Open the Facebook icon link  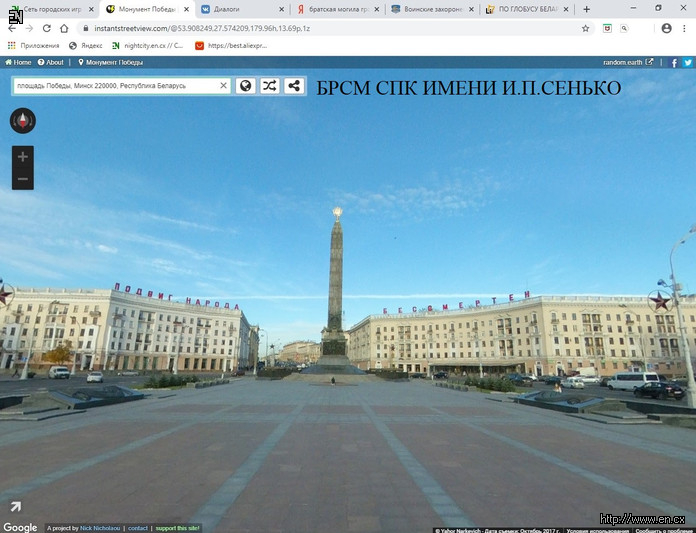tap(674, 62)
